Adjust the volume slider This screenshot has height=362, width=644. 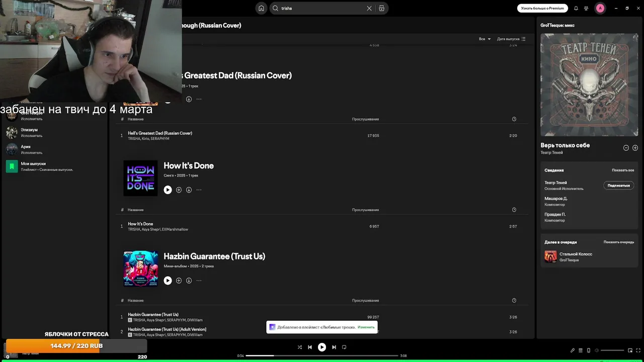coord(612,350)
